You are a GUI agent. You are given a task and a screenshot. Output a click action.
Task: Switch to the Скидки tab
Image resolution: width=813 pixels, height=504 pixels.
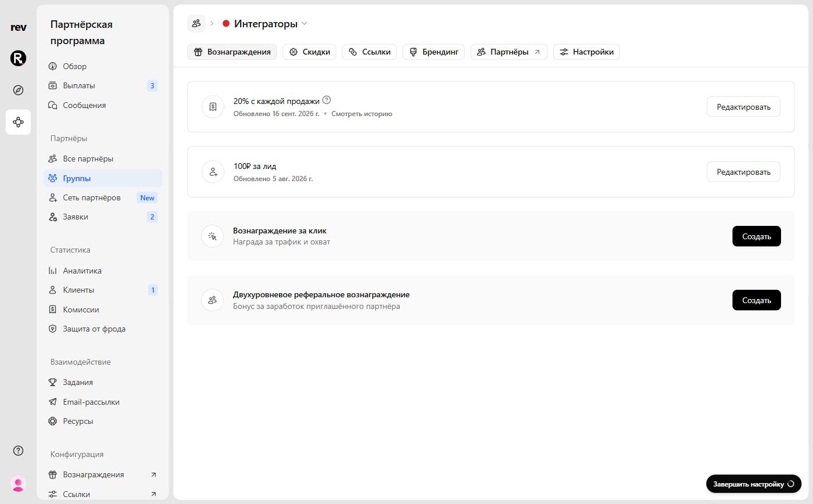[x=310, y=52]
